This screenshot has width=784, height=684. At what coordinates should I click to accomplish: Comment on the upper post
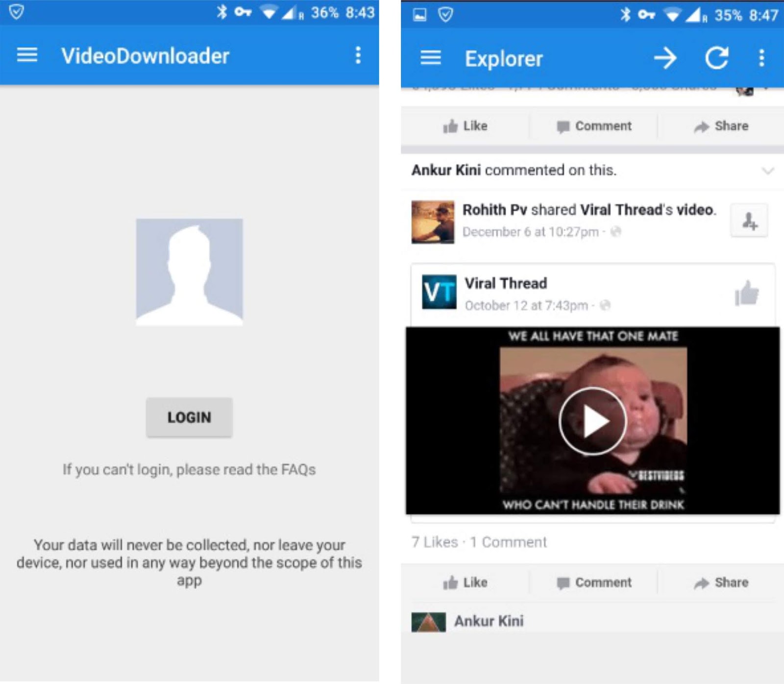click(x=594, y=126)
